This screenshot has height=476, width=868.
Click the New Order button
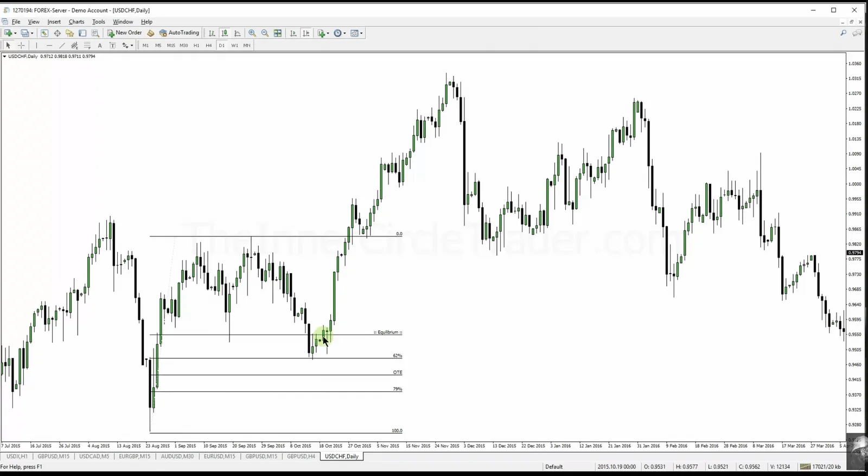point(124,33)
